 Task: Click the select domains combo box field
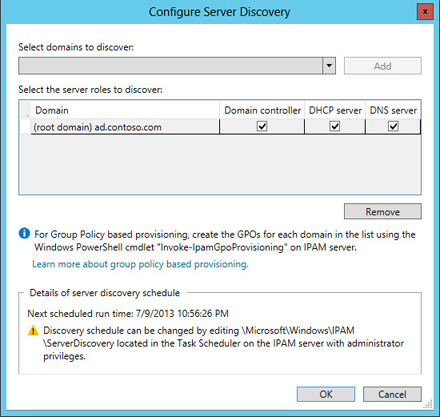(x=177, y=66)
